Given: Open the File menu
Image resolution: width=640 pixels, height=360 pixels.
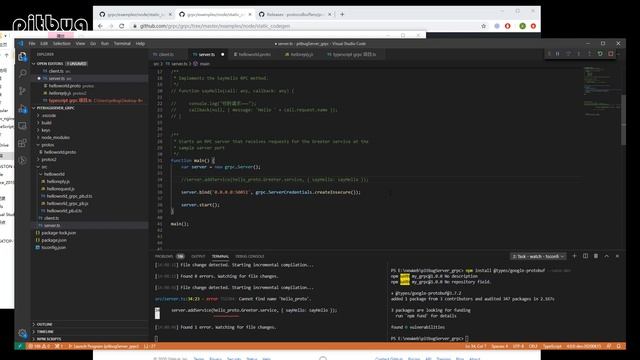Looking at the screenshot, I should pyautogui.click(x=32, y=43).
